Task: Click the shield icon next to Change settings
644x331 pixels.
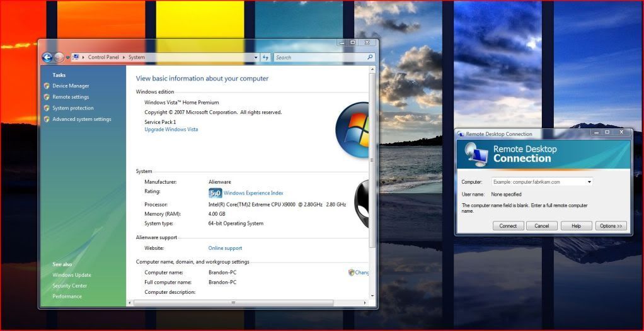Action: tap(351, 272)
